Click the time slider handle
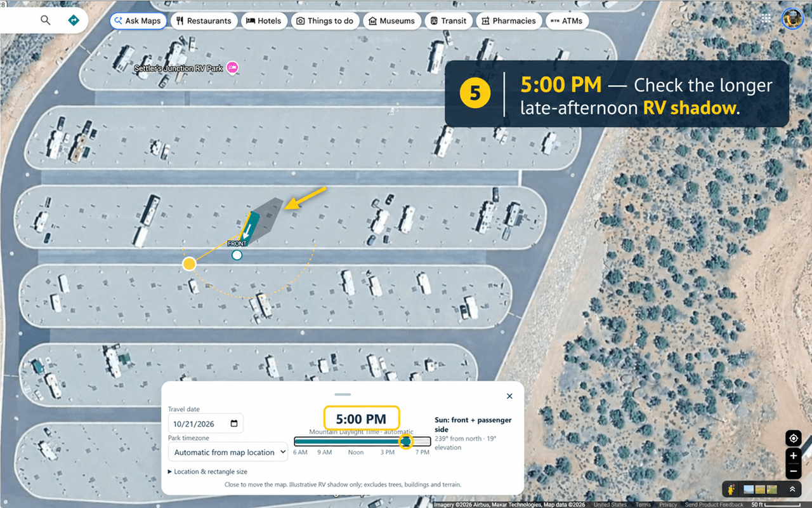Viewport: 812px width, 508px height. click(406, 441)
